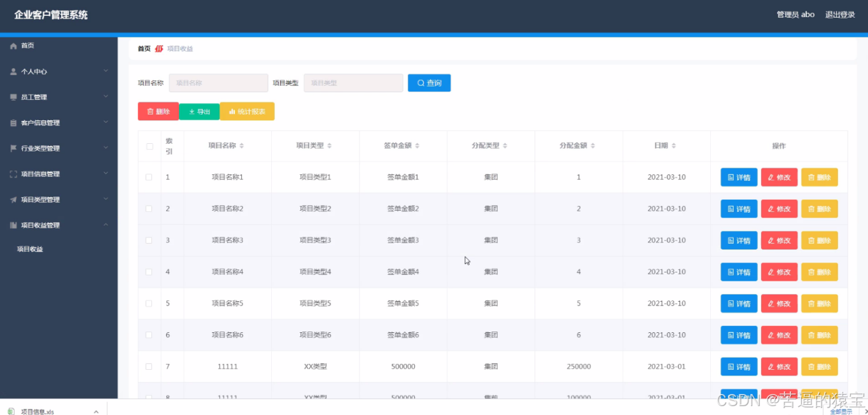Click 修改 for row 项目名称3
This screenshot has height=415, width=868.
(x=779, y=240)
